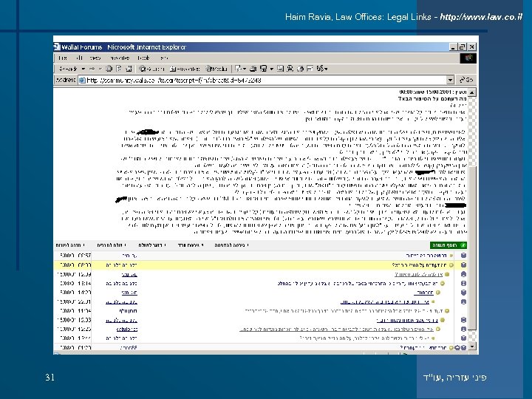Image resolution: width=532 pixels, height=399 pixels.
Task: Expand the Mail icon dropdown arrow
Action: pos(245,69)
